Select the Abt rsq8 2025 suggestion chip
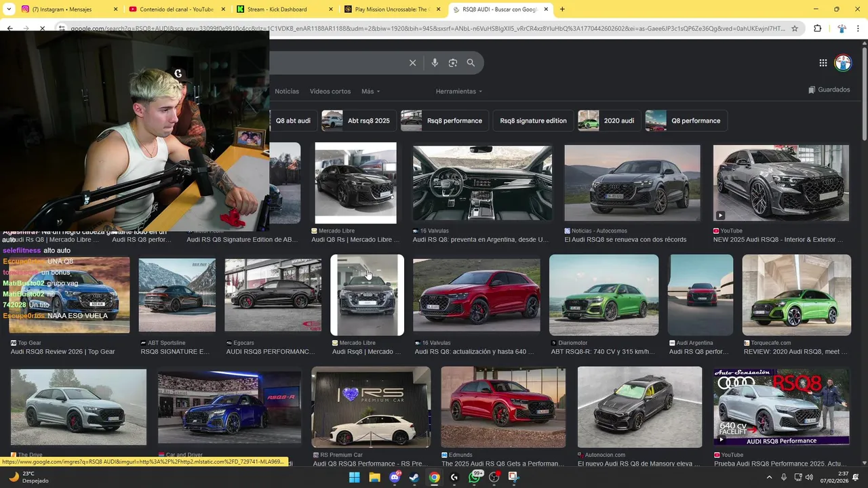The image size is (868, 488). (x=359, y=121)
